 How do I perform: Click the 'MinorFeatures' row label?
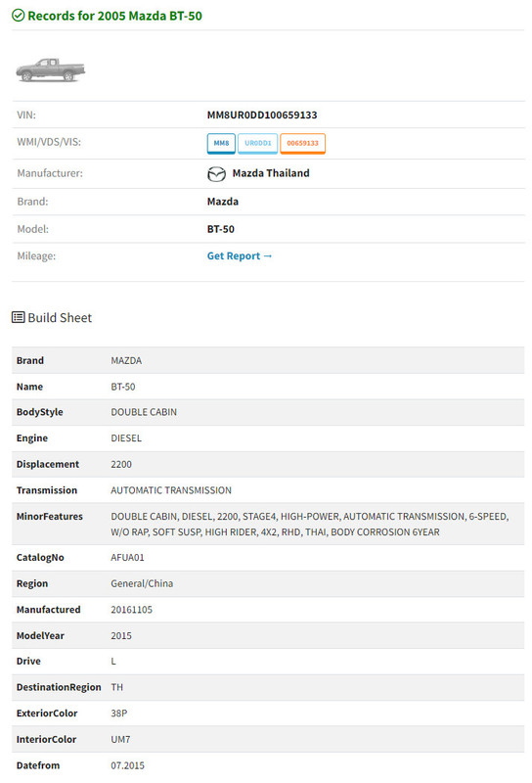coord(50,517)
